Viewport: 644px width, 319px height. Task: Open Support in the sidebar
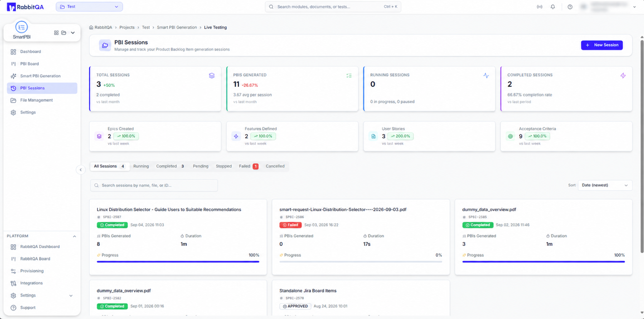pyautogui.click(x=42, y=308)
